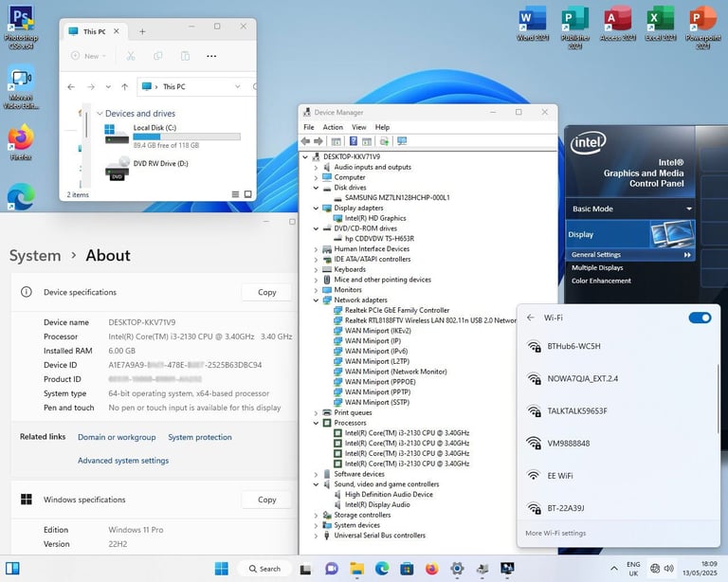728x582 pixels.
Task: Open the Action menu in Device Manager
Action: (333, 127)
